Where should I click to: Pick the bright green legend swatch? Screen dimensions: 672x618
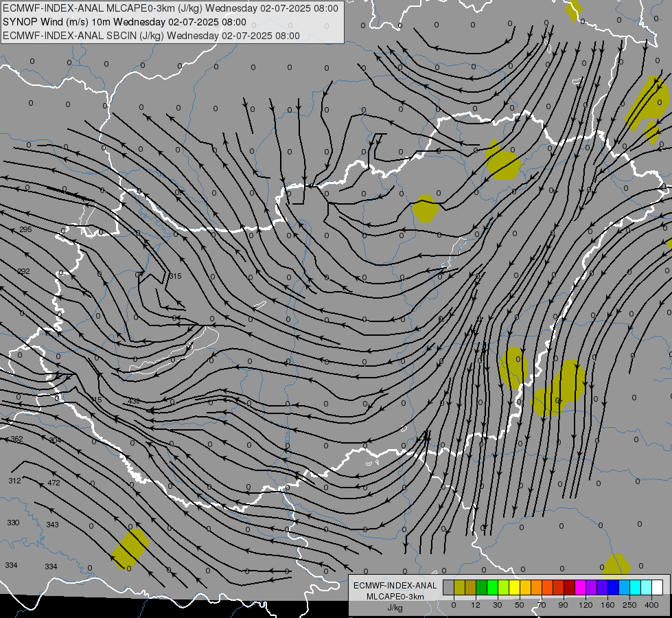[492, 587]
